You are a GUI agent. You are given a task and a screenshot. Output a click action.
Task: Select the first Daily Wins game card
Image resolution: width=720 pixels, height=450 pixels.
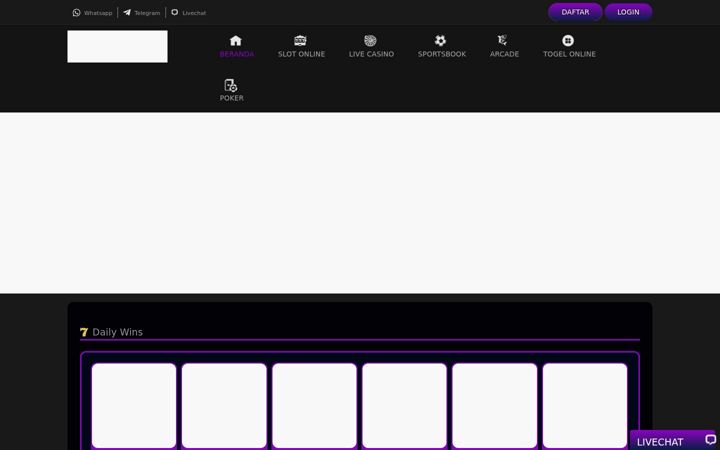(134, 405)
